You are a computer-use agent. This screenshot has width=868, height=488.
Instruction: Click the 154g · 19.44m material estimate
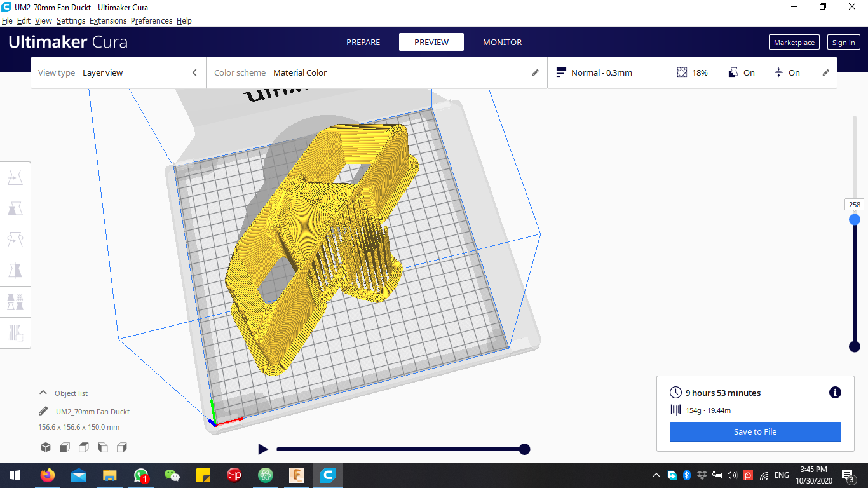click(708, 410)
